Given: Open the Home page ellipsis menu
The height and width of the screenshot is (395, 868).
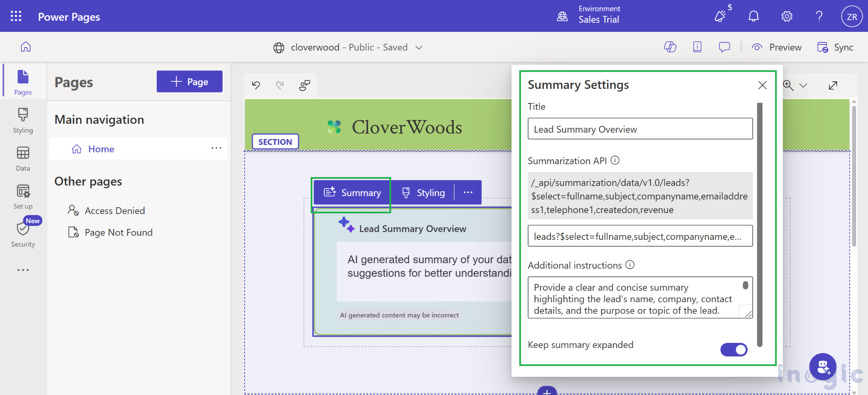Looking at the screenshot, I should click(x=217, y=148).
